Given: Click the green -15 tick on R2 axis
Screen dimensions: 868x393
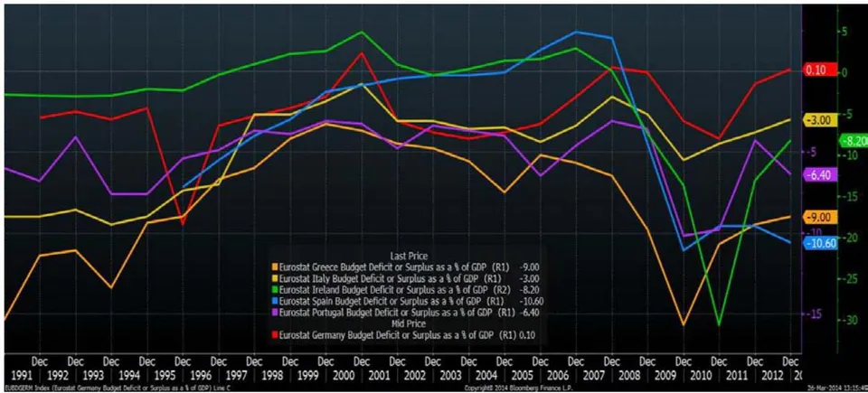Looking at the screenshot, I should (x=851, y=197).
